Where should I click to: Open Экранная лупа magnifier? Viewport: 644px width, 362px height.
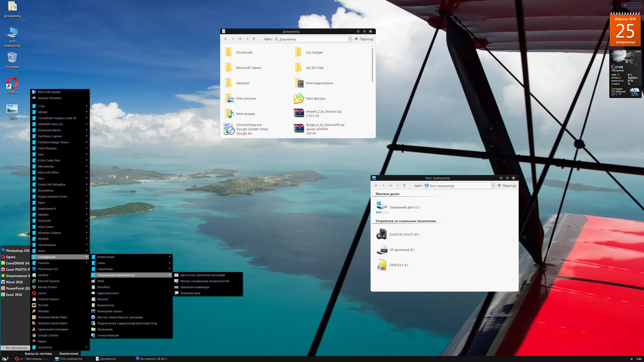pyautogui.click(x=208, y=293)
